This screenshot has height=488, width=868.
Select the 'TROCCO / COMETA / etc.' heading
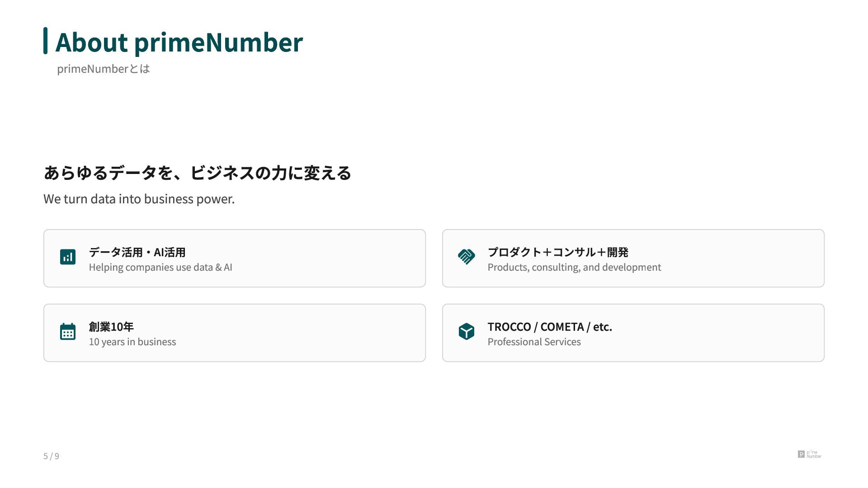tap(550, 327)
